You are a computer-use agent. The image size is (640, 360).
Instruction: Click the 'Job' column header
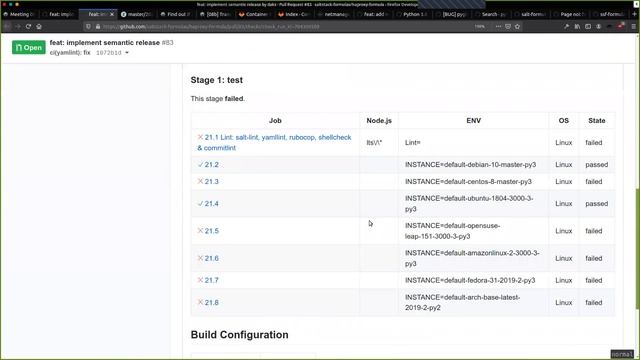pos(275,120)
